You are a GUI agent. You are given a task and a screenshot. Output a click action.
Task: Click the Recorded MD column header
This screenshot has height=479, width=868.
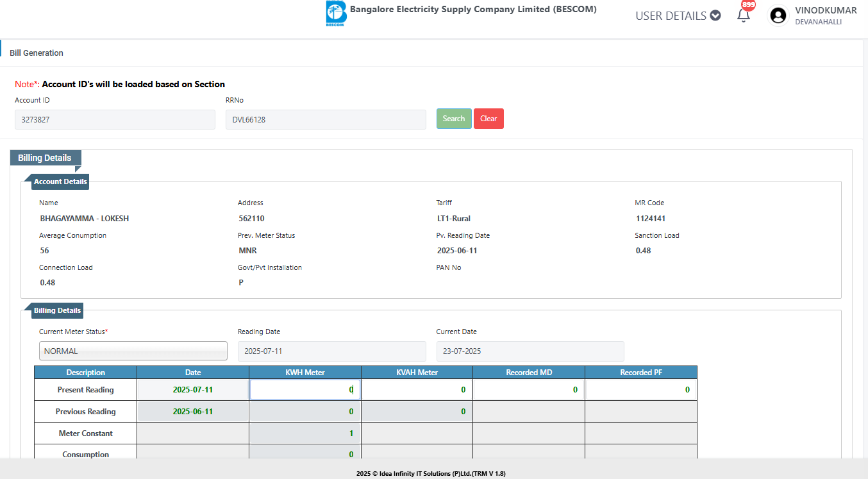[x=529, y=373]
